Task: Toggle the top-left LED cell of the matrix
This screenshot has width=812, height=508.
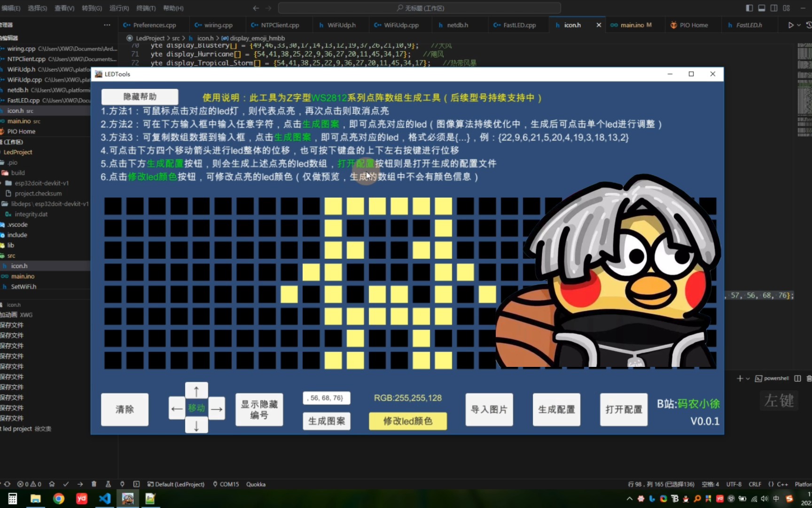Action: [x=113, y=206]
